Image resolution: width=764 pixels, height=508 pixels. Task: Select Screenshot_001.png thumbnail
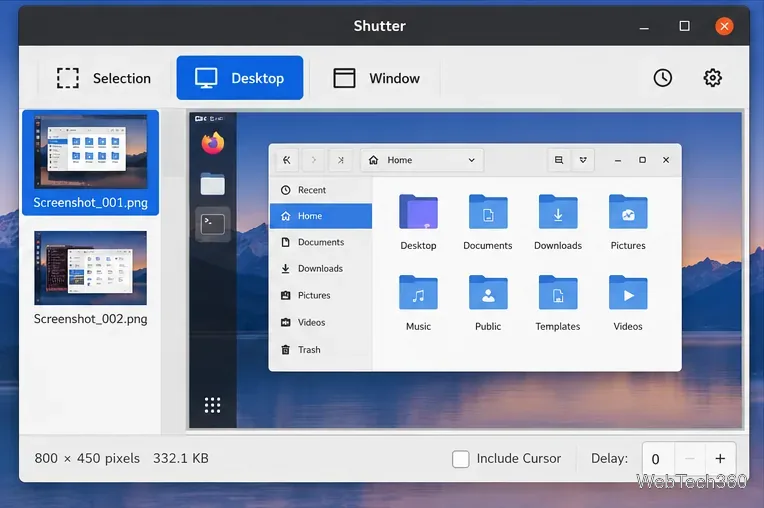(x=91, y=152)
